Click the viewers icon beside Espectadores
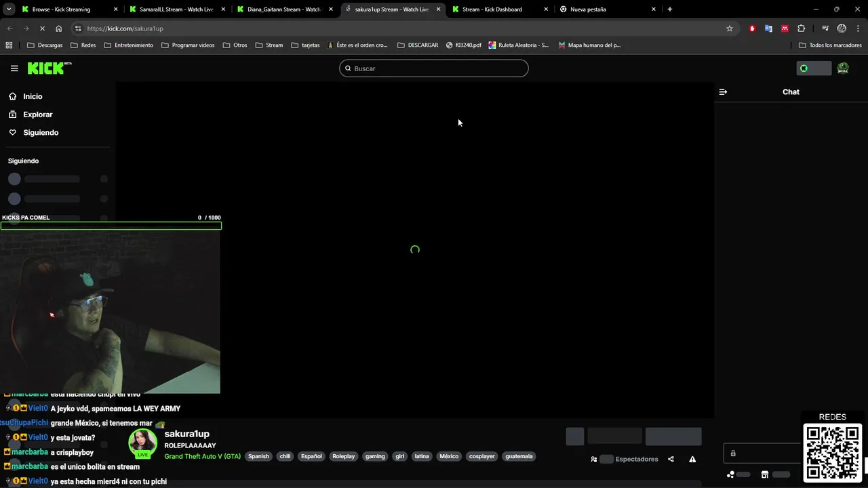The height and width of the screenshot is (488, 868). (594, 459)
